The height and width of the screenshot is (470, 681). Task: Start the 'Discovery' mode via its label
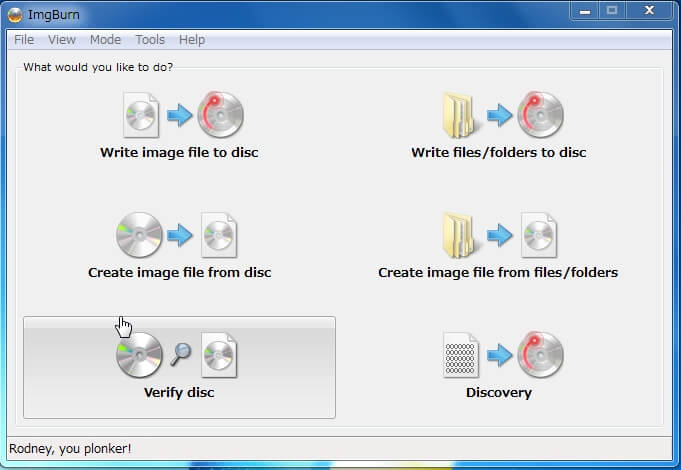pyautogui.click(x=498, y=393)
